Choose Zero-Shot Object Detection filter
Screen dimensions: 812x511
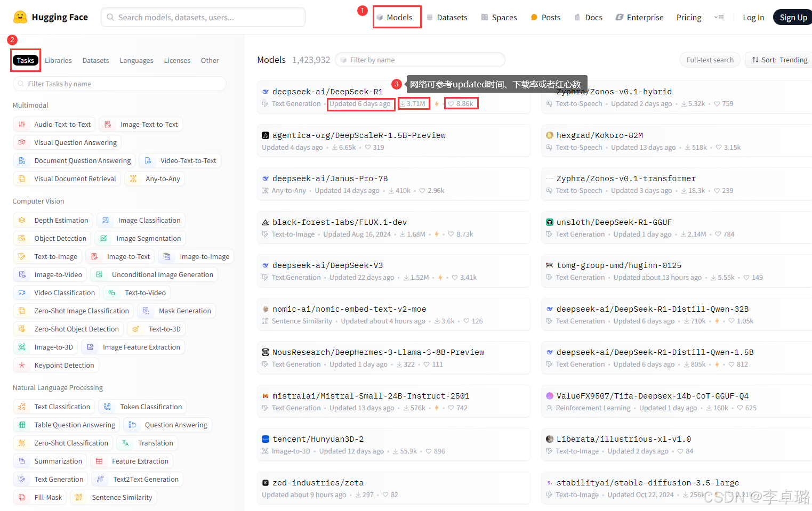(68, 329)
